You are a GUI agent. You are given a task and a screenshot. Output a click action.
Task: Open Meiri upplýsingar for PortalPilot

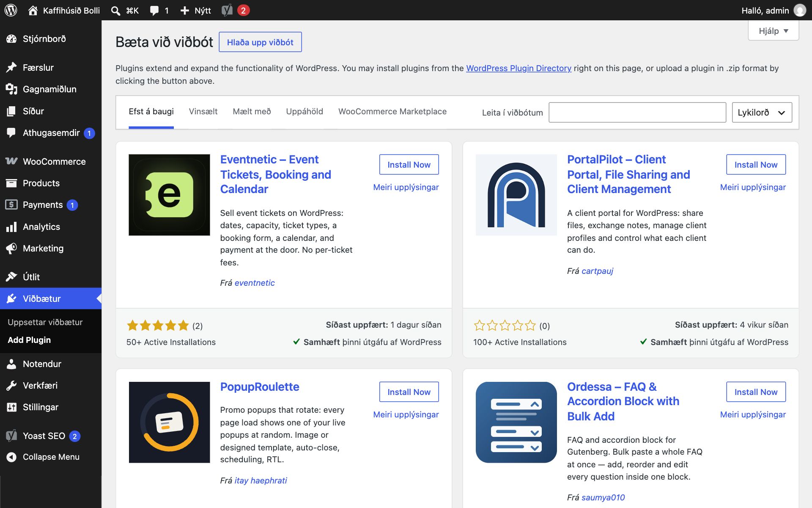(x=753, y=187)
